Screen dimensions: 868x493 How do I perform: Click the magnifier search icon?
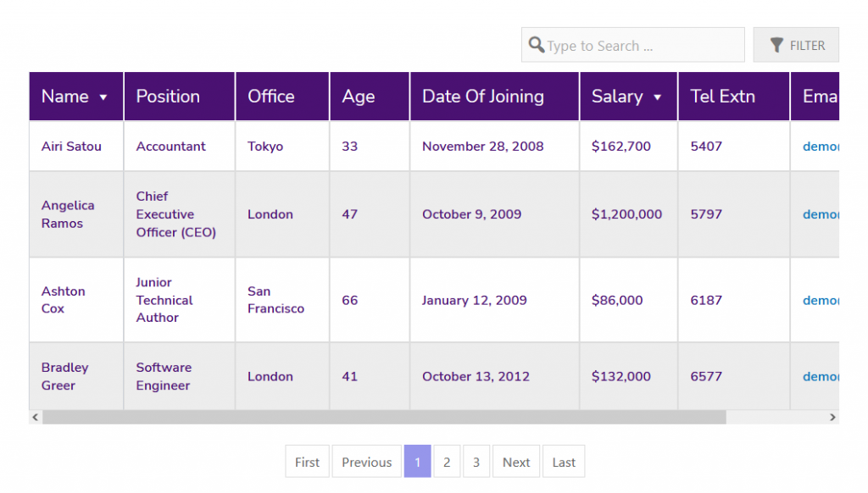pyautogui.click(x=537, y=45)
